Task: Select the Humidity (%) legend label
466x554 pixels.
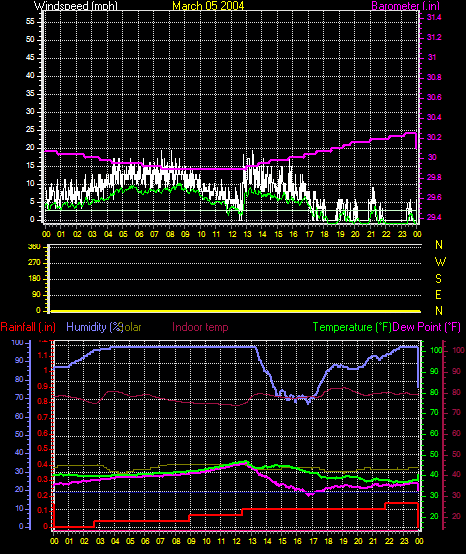Action: tap(94, 327)
